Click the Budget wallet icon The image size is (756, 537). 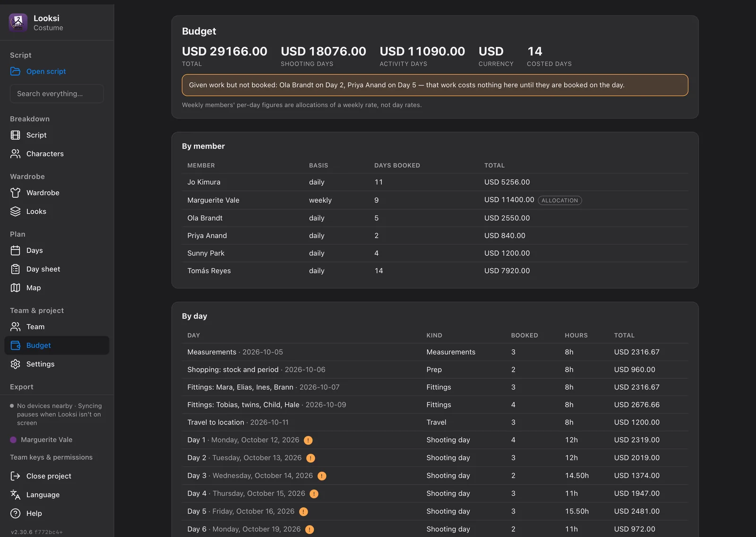tap(16, 345)
